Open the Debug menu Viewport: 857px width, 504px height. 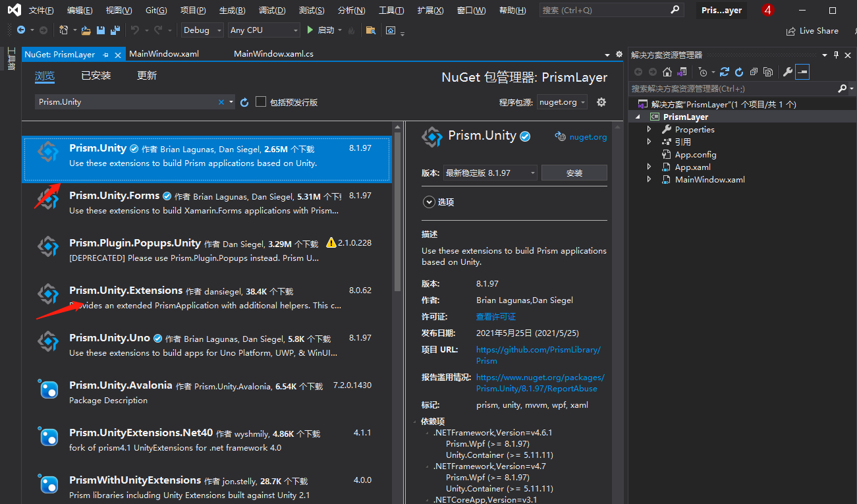tap(272, 11)
